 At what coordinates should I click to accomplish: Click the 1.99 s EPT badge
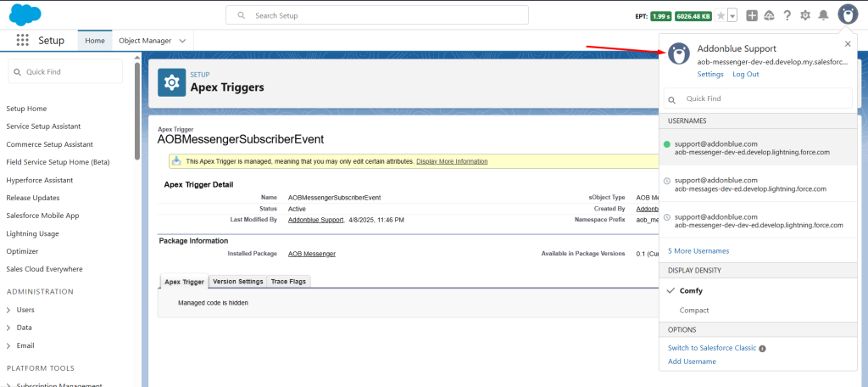point(660,16)
